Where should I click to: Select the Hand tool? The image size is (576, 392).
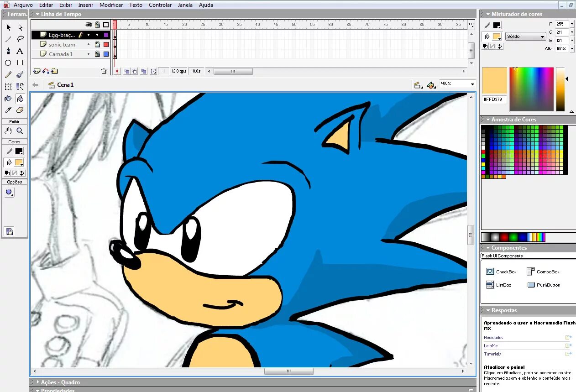[8, 131]
